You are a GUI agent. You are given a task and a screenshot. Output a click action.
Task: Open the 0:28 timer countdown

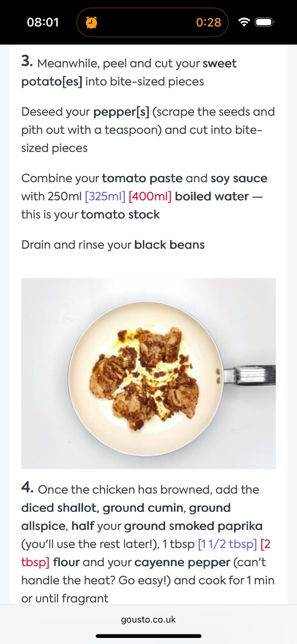208,22
